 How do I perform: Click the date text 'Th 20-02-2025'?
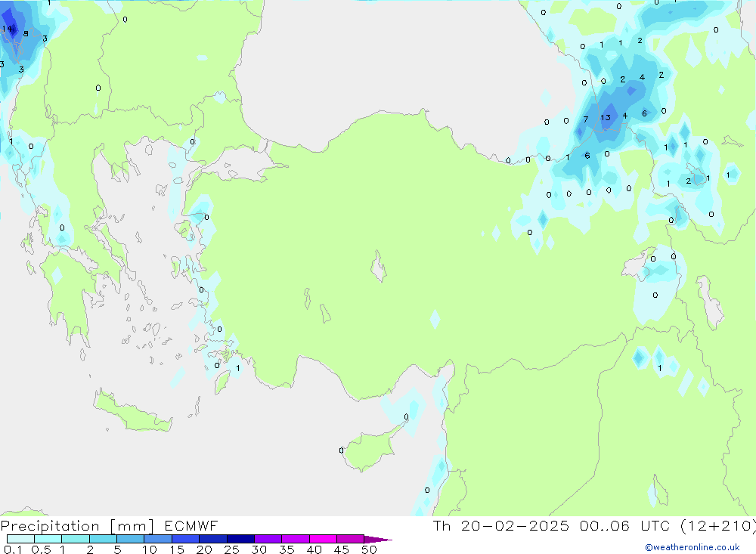point(500,526)
